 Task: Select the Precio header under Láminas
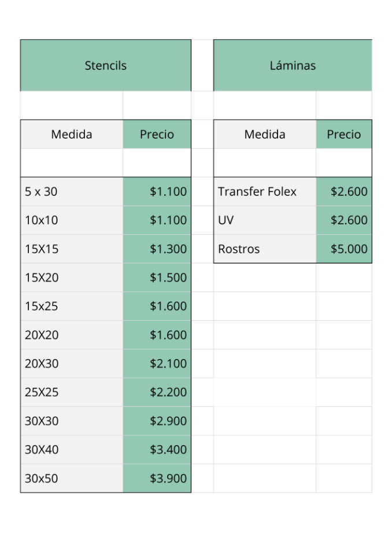point(343,134)
